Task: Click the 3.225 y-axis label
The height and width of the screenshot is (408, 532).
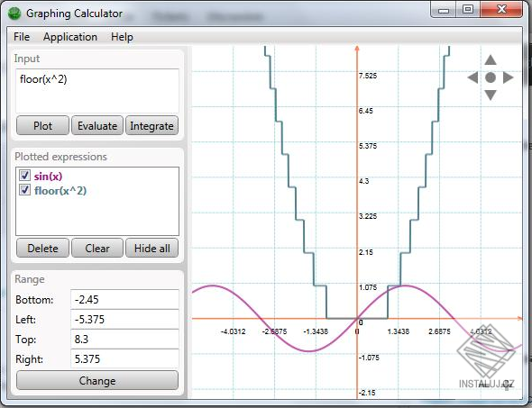Action: click(x=368, y=216)
